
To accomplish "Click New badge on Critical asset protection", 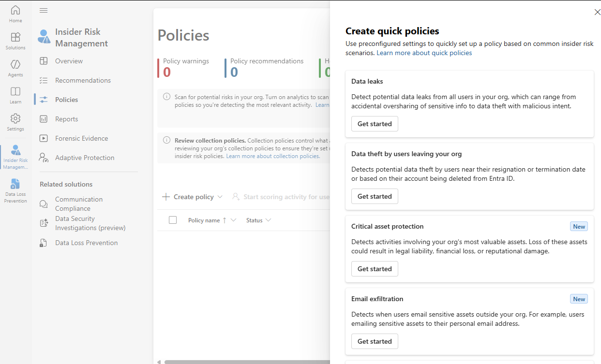I will (579, 227).
